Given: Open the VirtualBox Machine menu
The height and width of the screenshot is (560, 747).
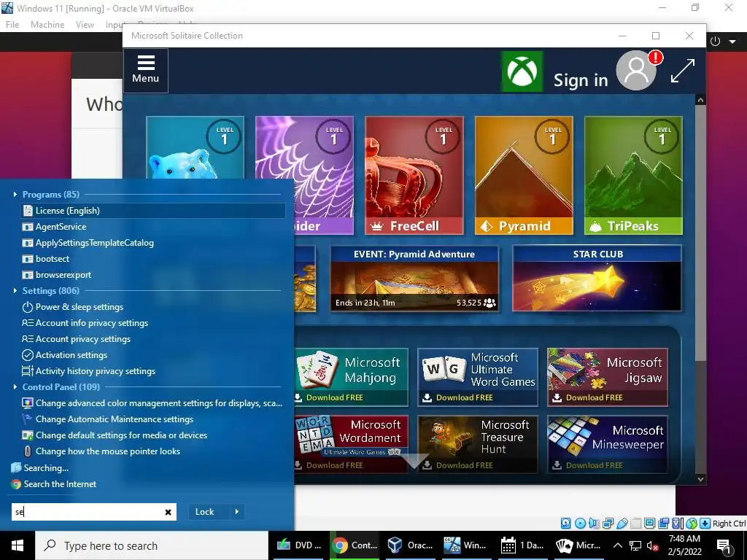Looking at the screenshot, I should tap(47, 25).
